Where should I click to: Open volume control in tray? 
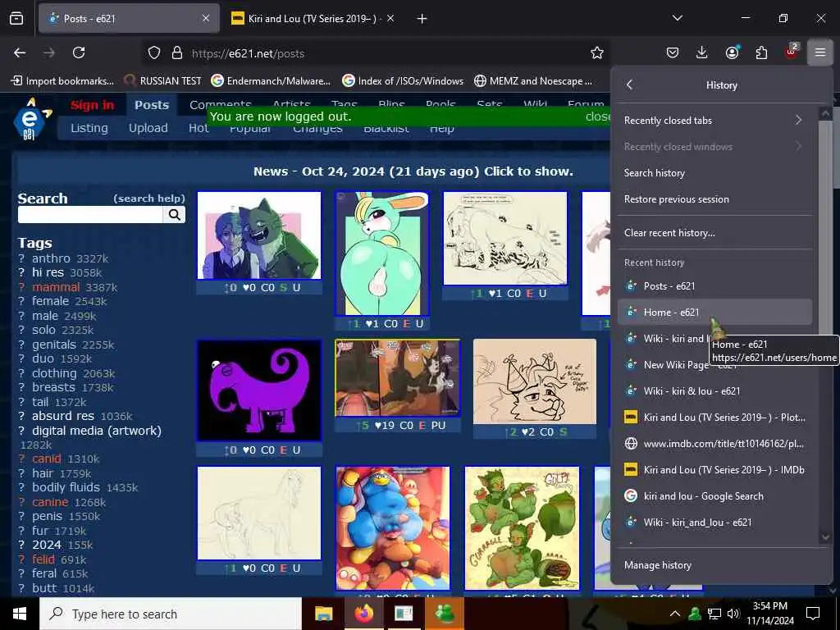[x=733, y=614]
